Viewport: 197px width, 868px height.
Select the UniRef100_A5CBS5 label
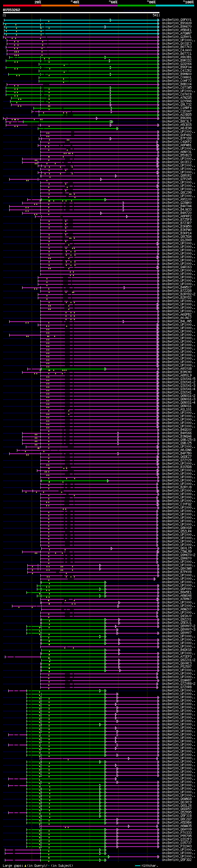(176, 125)
